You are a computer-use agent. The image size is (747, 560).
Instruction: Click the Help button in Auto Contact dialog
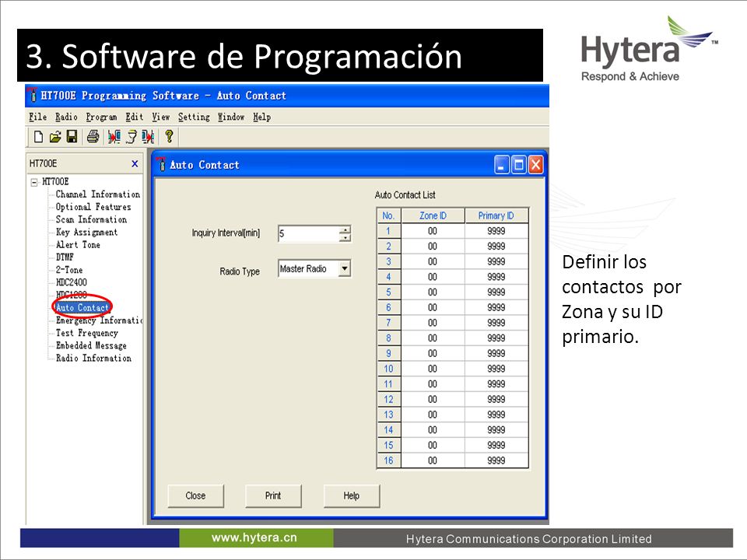[x=352, y=495]
